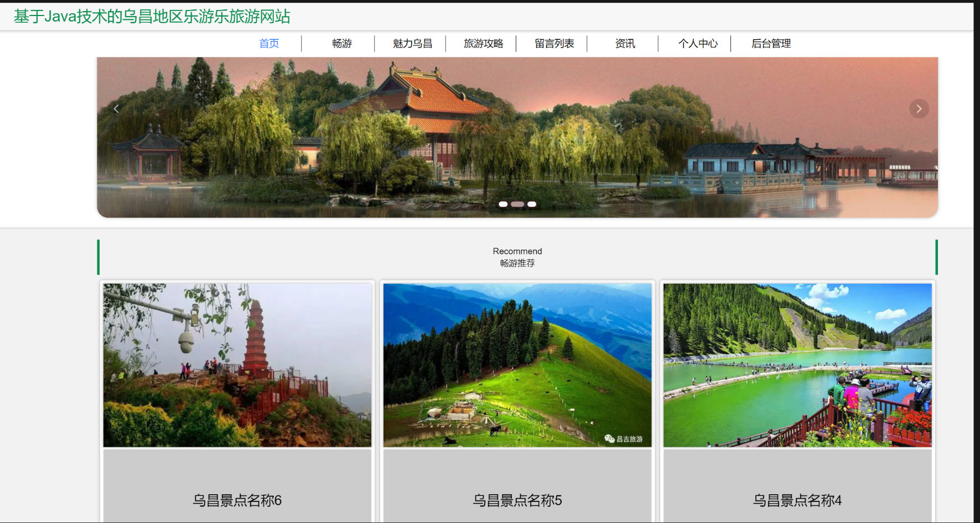Select the first carousel indicator dot
The image size is (980, 523).
point(503,204)
